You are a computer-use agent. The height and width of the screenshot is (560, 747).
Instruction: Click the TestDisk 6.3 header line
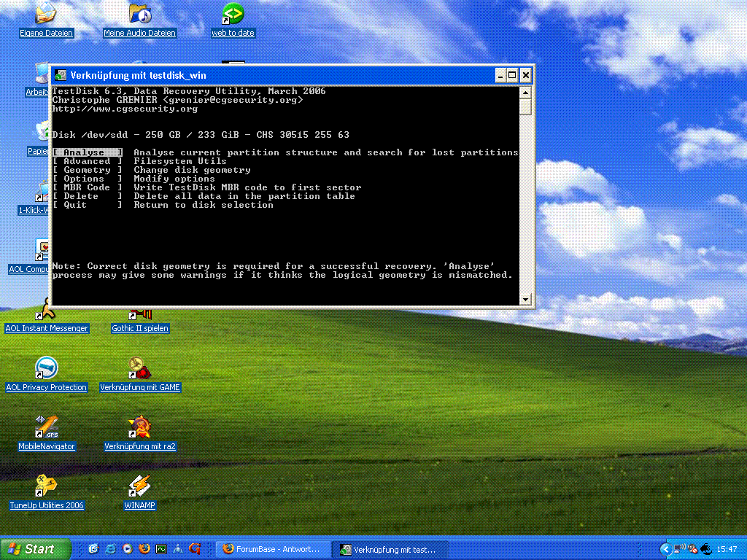189,91
